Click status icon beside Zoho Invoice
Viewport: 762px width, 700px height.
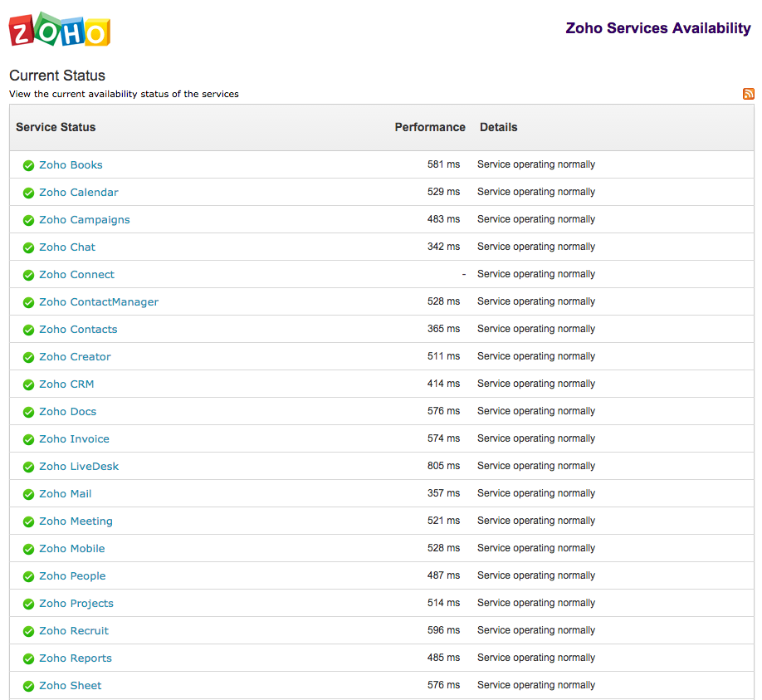coord(29,439)
